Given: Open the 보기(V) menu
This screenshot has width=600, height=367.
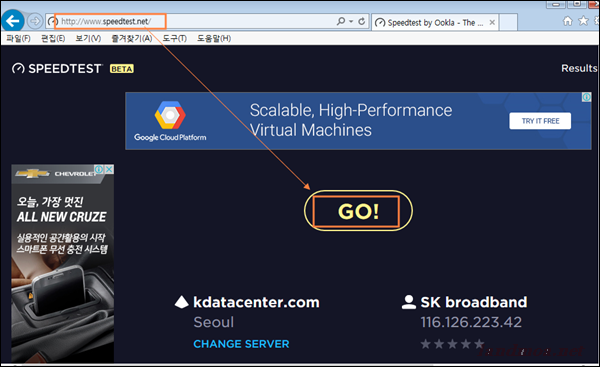Looking at the screenshot, I should tap(88, 38).
